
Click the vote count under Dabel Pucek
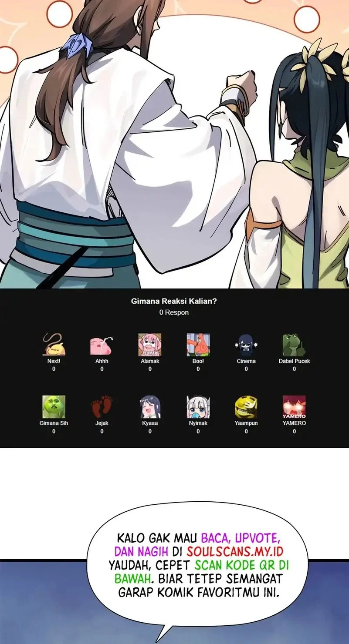coord(294,369)
